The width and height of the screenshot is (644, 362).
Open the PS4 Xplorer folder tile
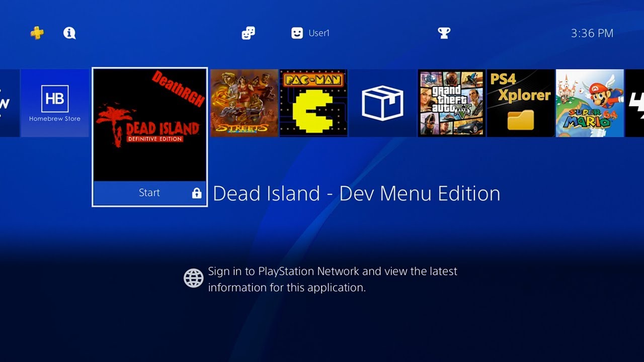pyautogui.click(x=521, y=103)
